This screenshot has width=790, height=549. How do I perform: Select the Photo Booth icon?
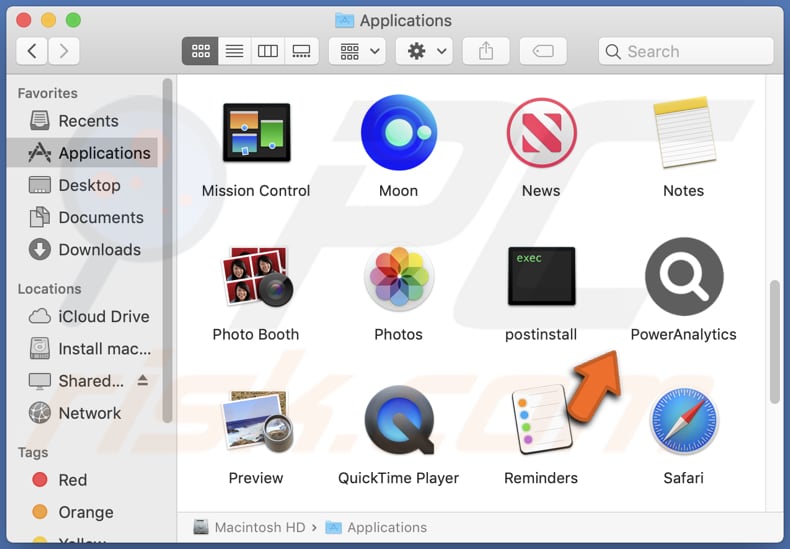click(x=256, y=276)
